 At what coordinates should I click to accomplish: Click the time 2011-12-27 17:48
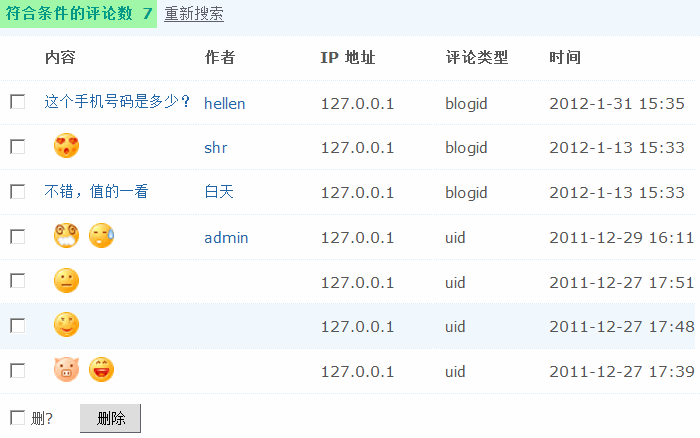[x=621, y=327]
